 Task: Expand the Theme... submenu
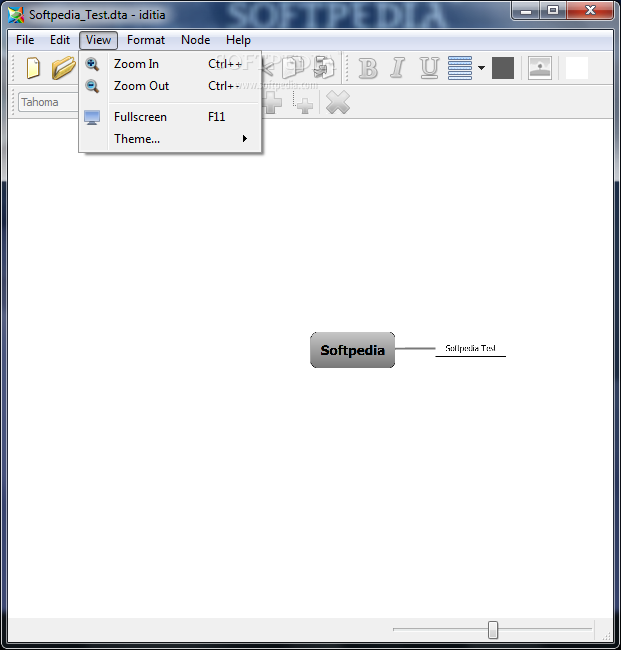coord(170,139)
